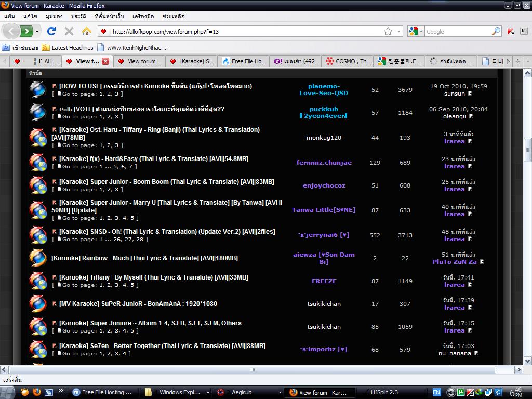Reload the page with the blue refresh icon
This screenshot has height=399, width=532.
click(x=51, y=32)
